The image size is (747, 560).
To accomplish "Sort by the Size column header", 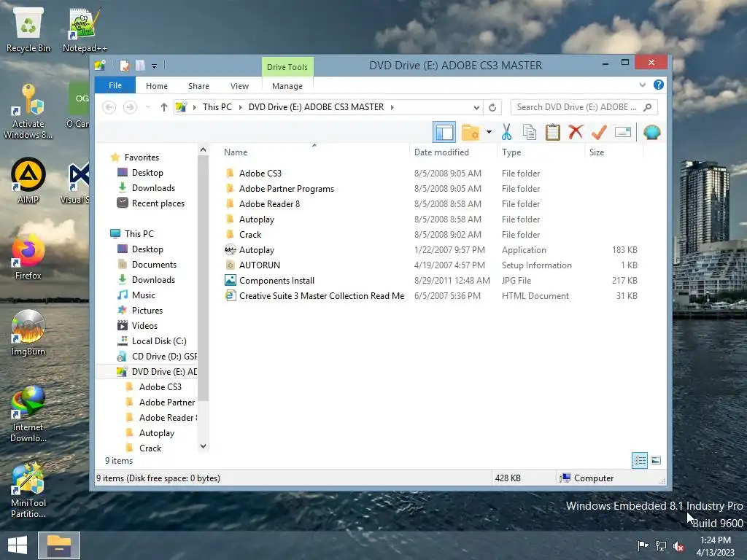I will [597, 152].
